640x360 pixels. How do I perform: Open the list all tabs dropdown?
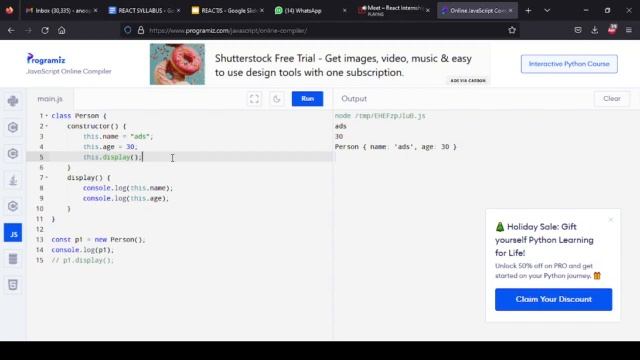(547, 11)
